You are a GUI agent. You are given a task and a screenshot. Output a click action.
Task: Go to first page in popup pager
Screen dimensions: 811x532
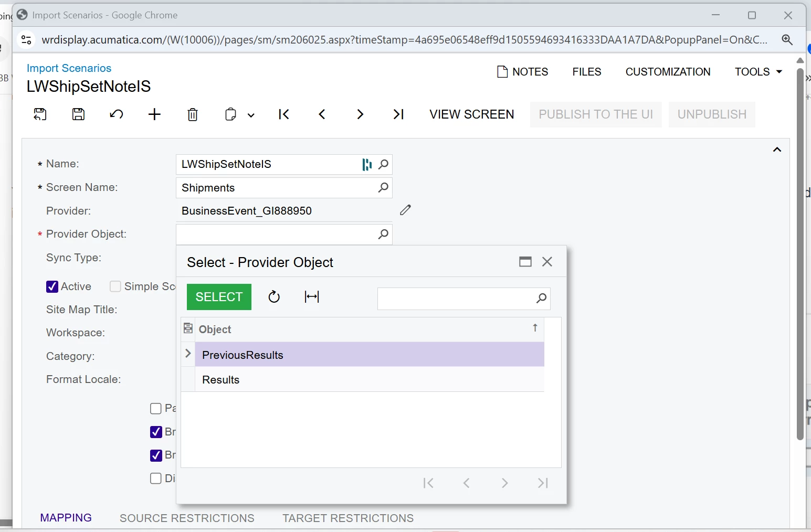[x=428, y=483]
